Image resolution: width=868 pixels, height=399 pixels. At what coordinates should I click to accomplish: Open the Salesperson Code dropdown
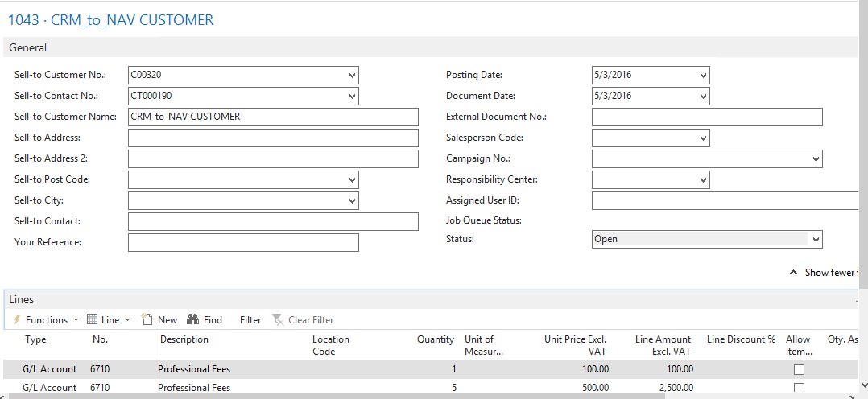tap(703, 138)
